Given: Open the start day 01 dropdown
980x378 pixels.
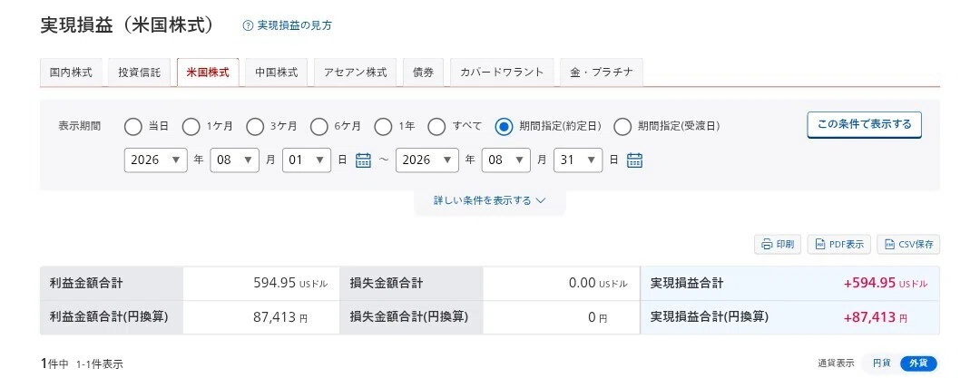Looking at the screenshot, I should pos(307,160).
